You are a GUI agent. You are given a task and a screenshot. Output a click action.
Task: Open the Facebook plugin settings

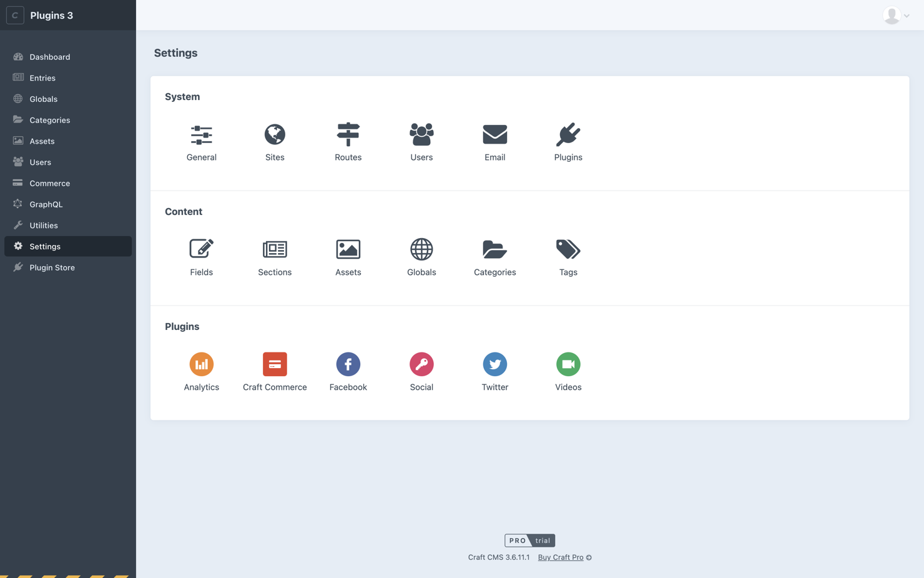pos(348,364)
